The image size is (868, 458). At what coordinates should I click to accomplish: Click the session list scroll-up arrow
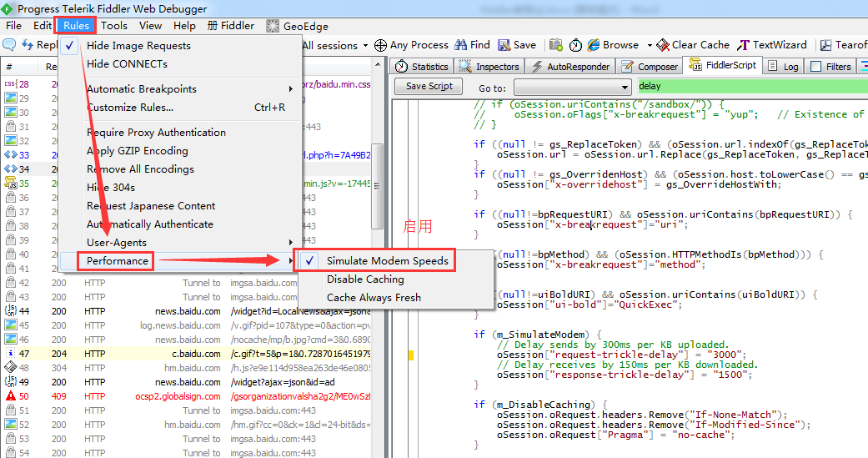[378, 65]
